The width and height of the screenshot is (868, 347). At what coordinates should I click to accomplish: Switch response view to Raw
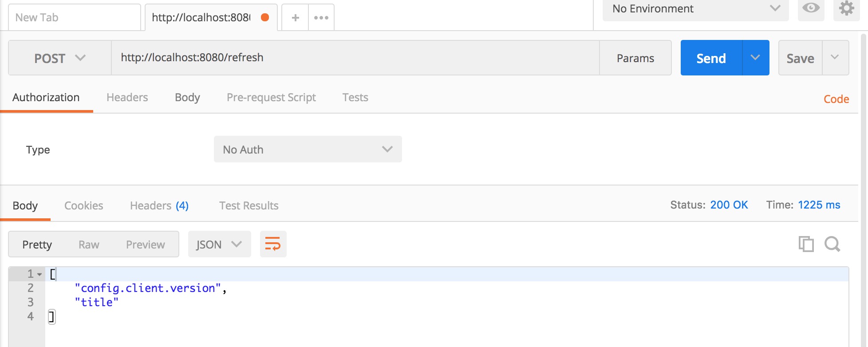89,244
